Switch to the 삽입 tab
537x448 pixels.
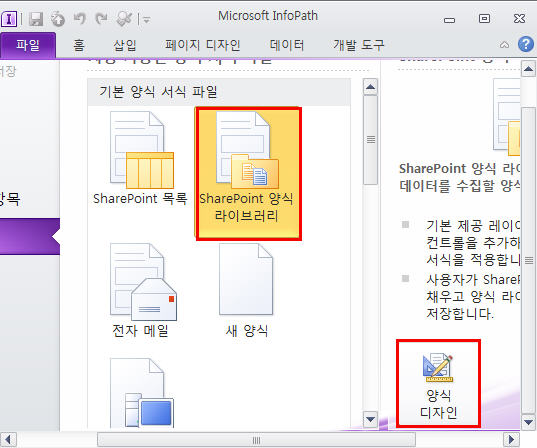tap(125, 45)
